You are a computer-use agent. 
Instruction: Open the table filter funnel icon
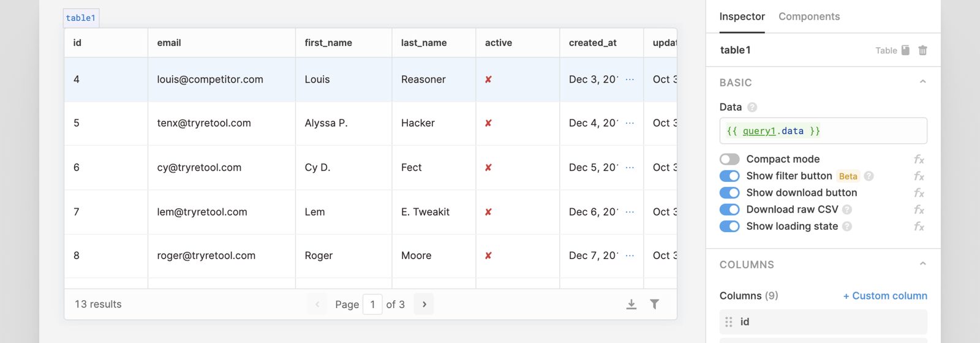[x=654, y=304]
